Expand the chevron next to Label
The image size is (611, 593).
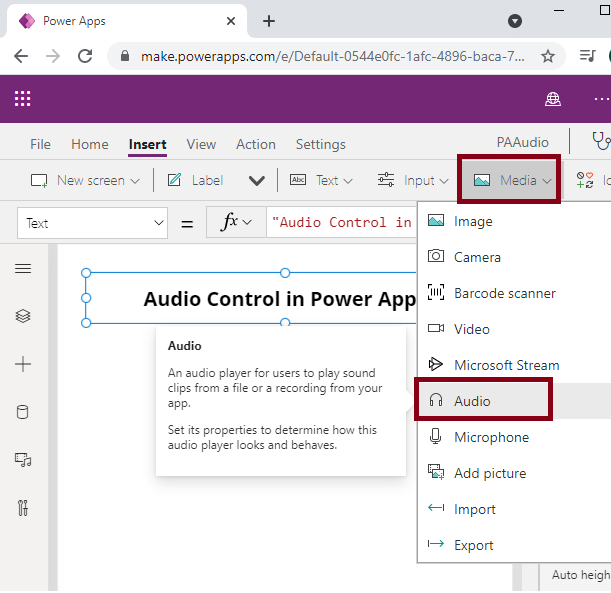click(x=257, y=181)
